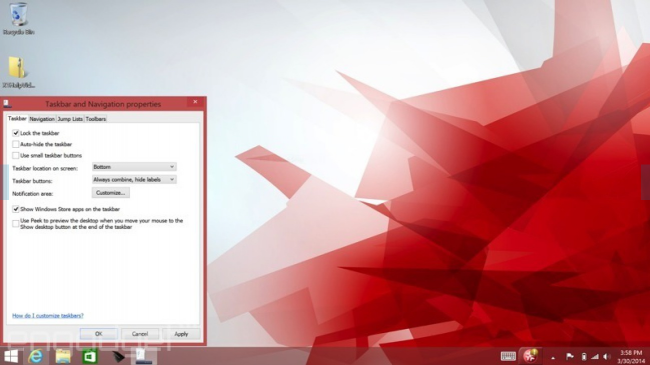Open the Recycle Bin desktop icon
This screenshot has height=365, width=650.
tap(18, 19)
